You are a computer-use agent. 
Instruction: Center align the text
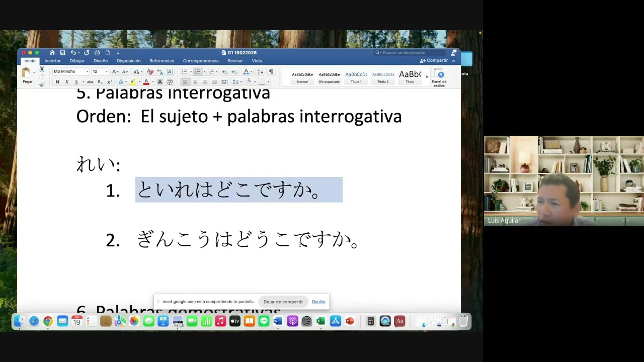point(195,82)
